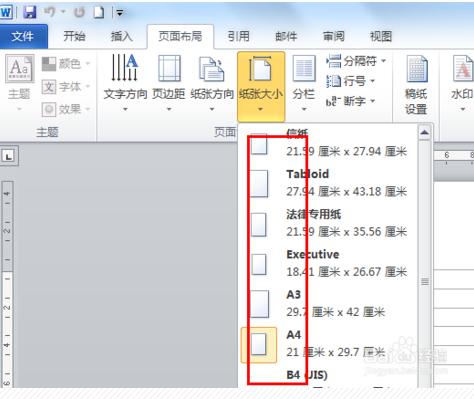Choose 法律专用纸 legal paper size

(328, 223)
